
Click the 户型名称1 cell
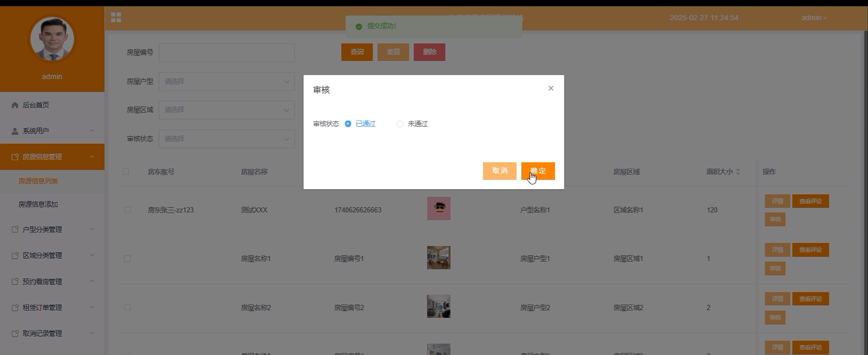pos(535,210)
